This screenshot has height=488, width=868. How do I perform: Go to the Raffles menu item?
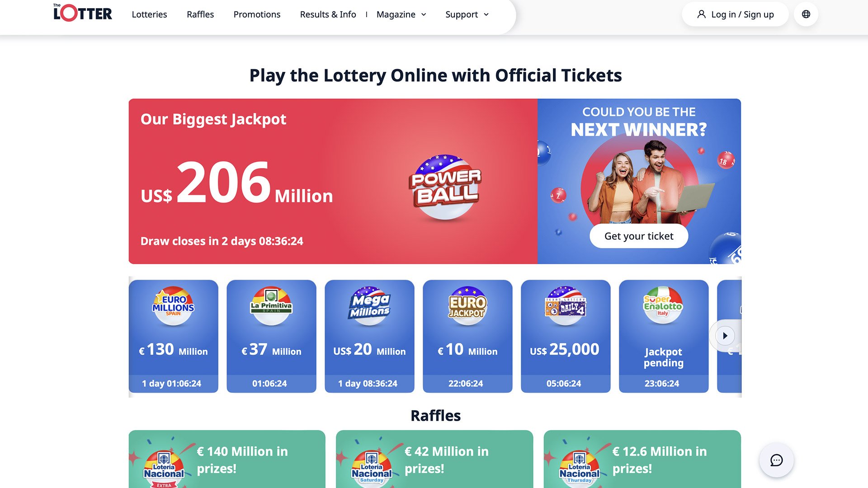pos(200,14)
